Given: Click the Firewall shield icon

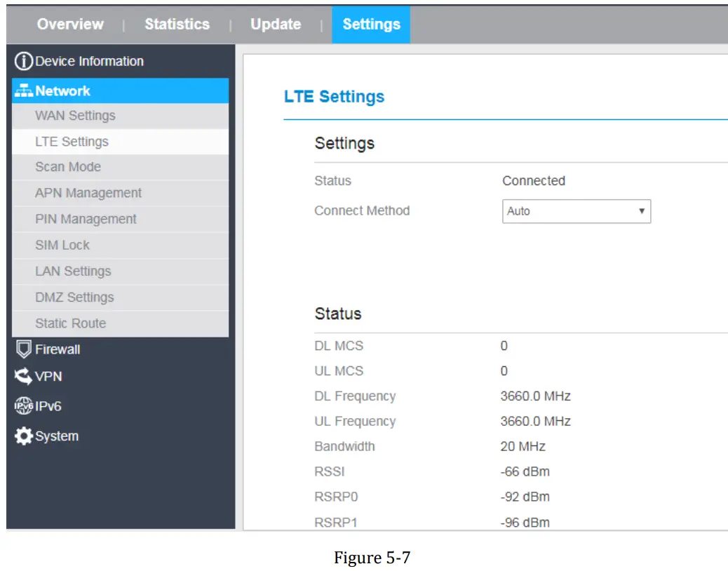Looking at the screenshot, I should click(x=24, y=349).
